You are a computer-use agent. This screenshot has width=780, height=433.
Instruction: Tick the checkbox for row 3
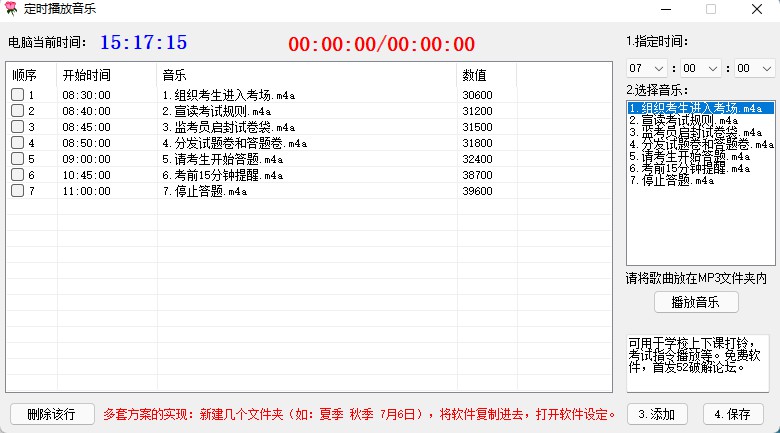[17, 126]
